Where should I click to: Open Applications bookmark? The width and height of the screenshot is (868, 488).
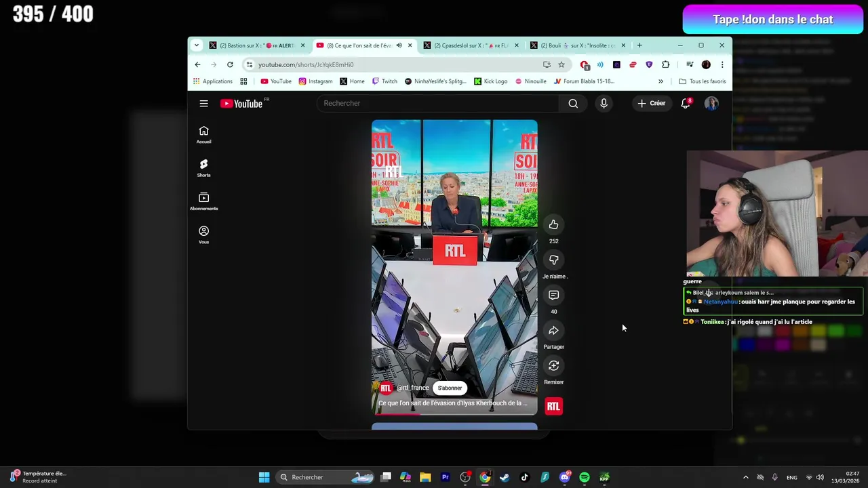click(x=212, y=81)
